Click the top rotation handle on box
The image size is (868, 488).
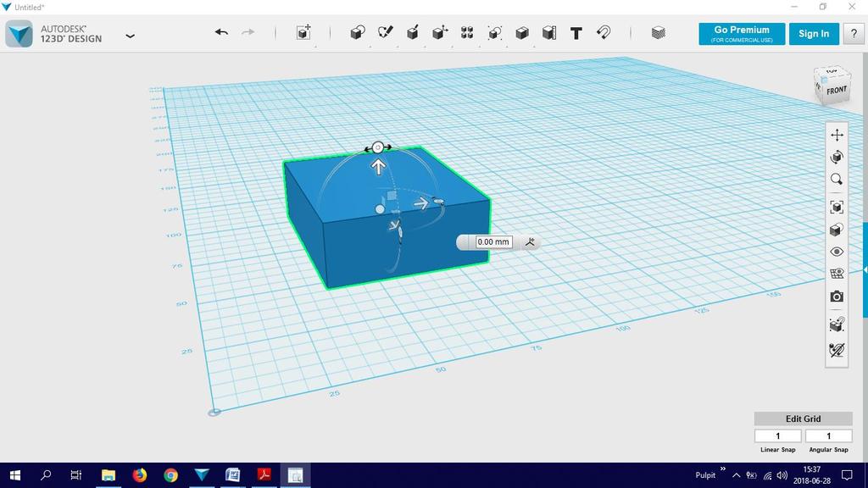(377, 147)
